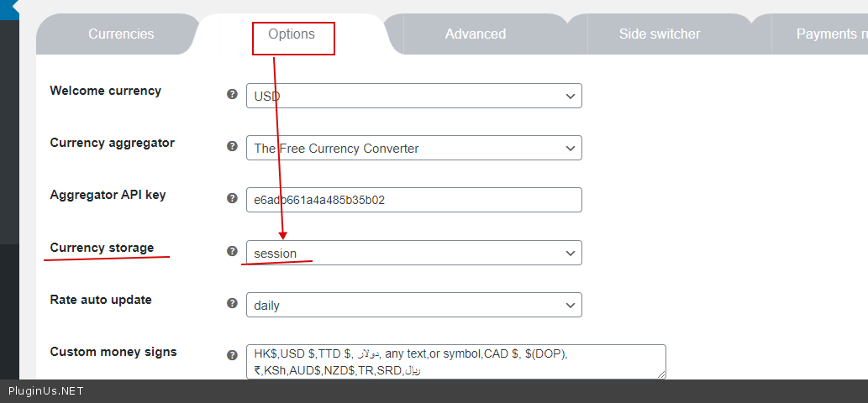The height and width of the screenshot is (403, 868).
Task: Click into the Custom money signs textarea
Action: click(455, 361)
